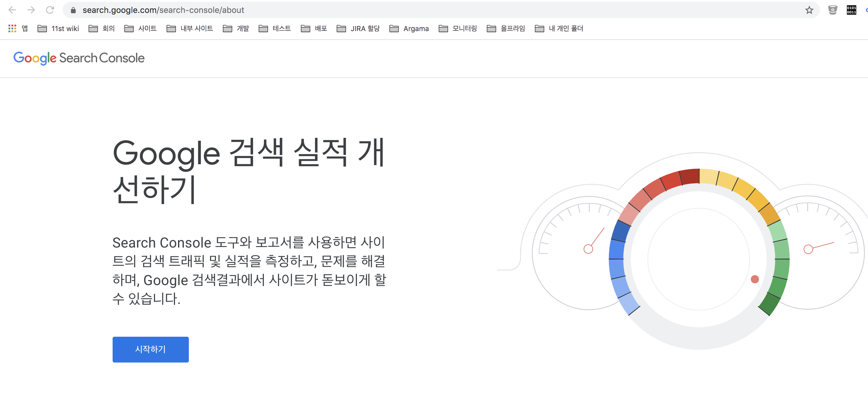This screenshot has height=403, width=868.
Task: Open the 올프라임 bookmark folder
Action: point(506,29)
